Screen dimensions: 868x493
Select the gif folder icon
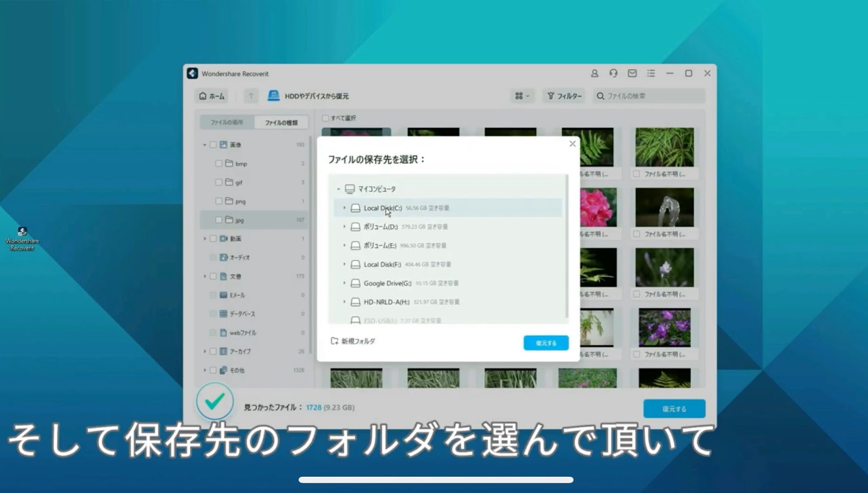(229, 182)
